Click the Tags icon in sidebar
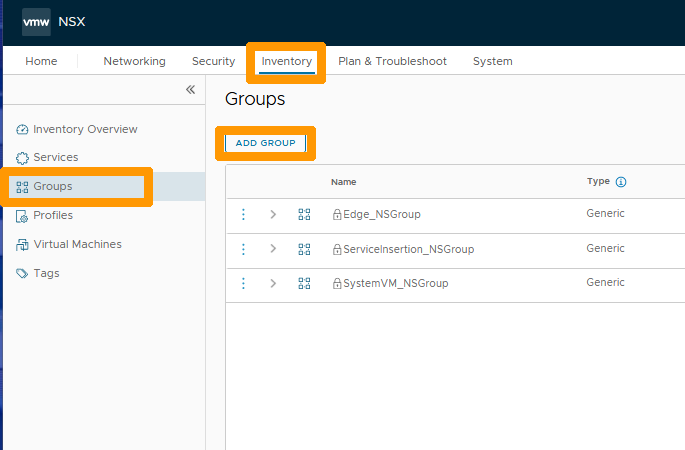Image resolution: width=685 pixels, height=450 pixels. (x=22, y=273)
